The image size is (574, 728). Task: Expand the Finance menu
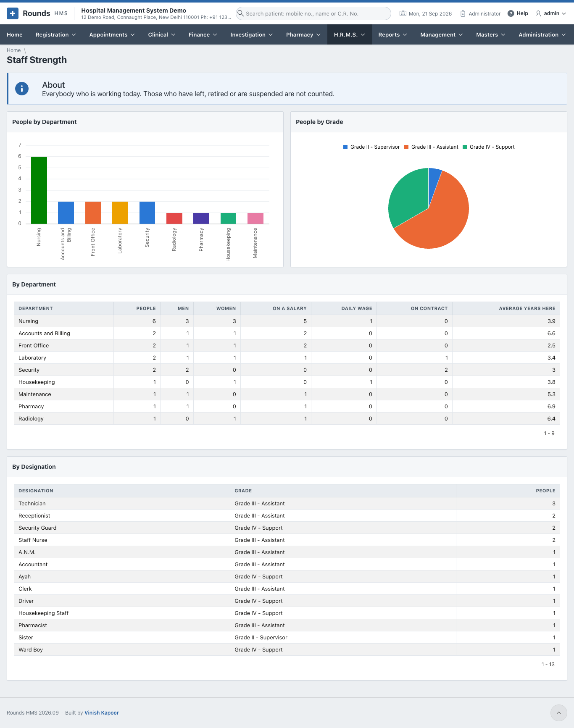click(x=203, y=34)
